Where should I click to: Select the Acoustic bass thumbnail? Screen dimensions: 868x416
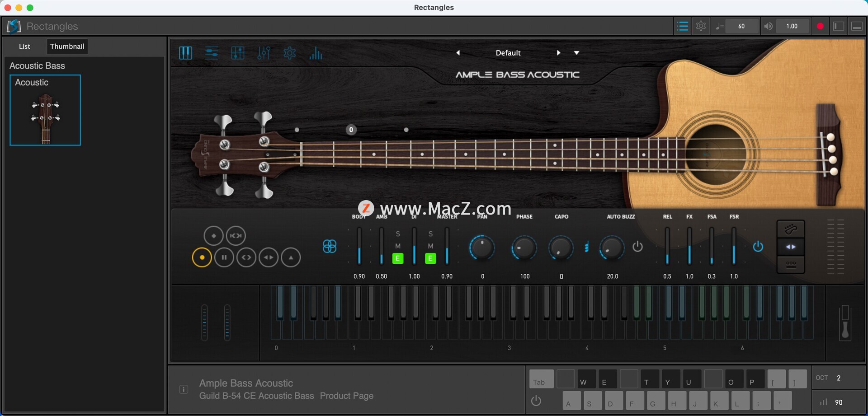click(45, 110)
